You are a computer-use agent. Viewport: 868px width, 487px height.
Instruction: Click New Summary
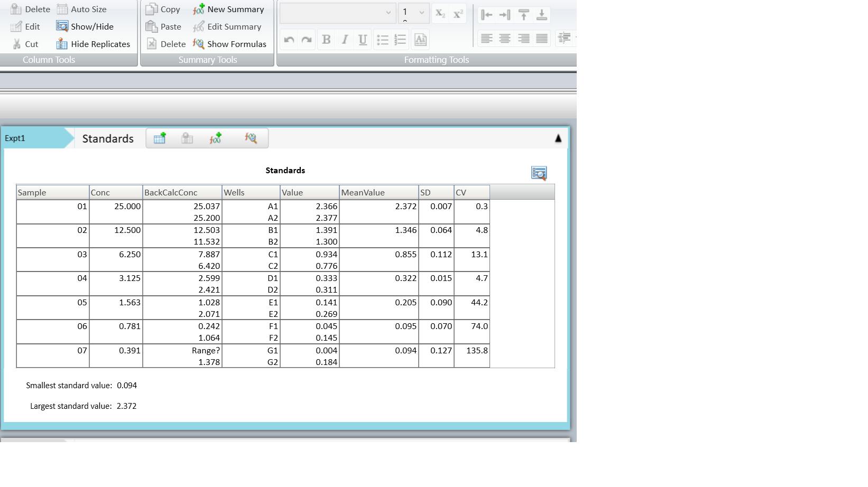[228, 9]
